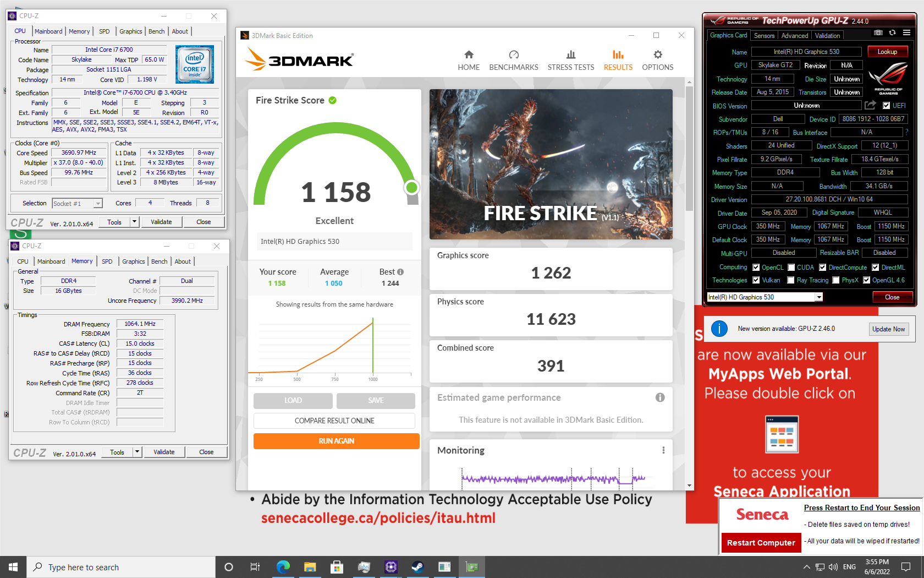Click the 3DMark LOAD button
Image resolution: width=924 pixels, height=578 pixels.
(293, 400)
